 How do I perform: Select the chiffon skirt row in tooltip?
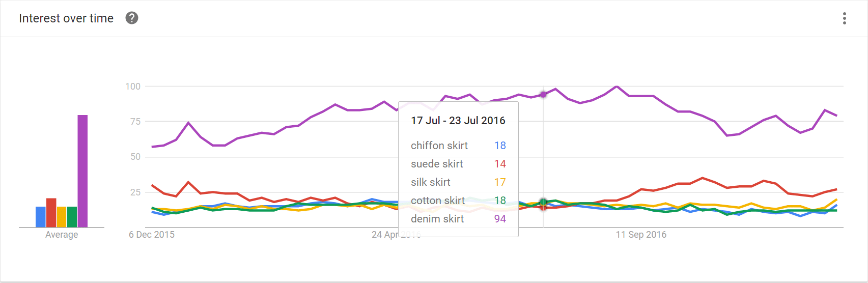pyautogui.click(x=439, y=146)
